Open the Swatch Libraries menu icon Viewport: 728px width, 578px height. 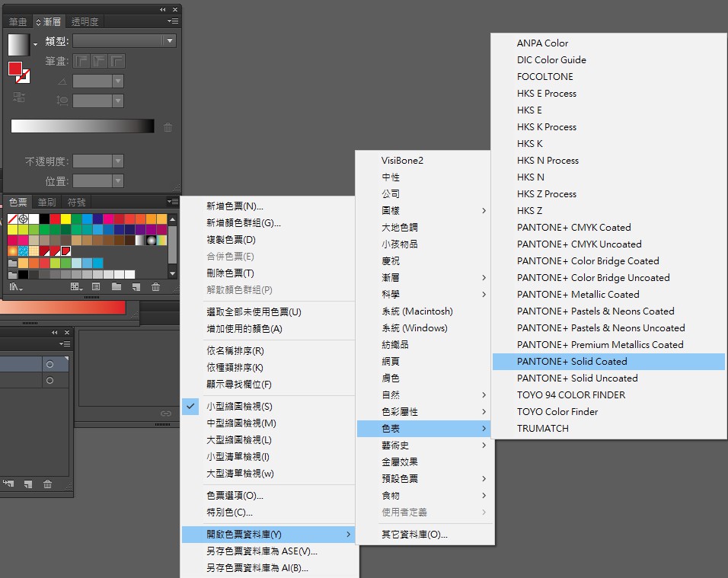(15, 287)
